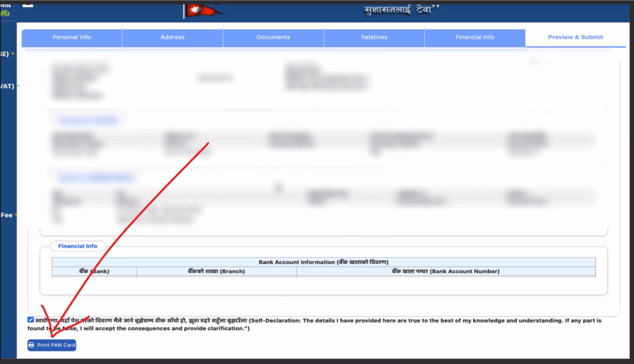This screenshot has width=634, height=364.
Task: Expand the Fee sidebar menu arrow
Action: point(17,215)
